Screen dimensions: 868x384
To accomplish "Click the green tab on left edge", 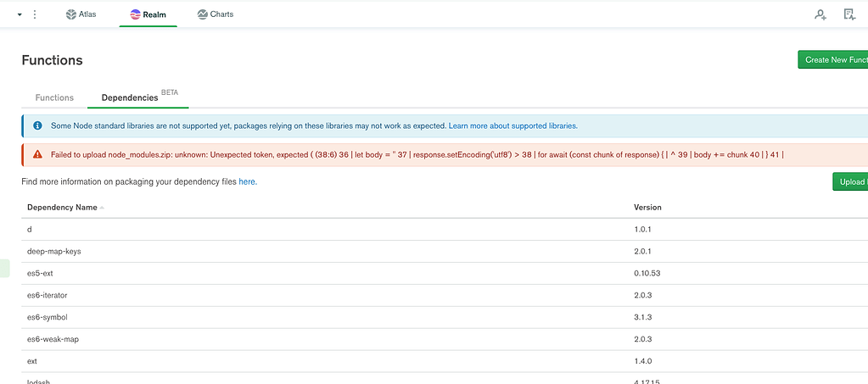I will 4,268.
